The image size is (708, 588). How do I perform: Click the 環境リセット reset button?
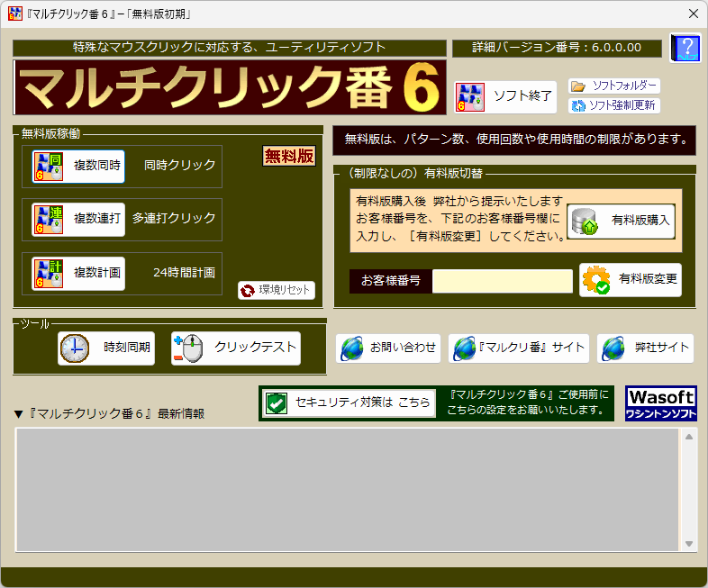pos(277,290)
